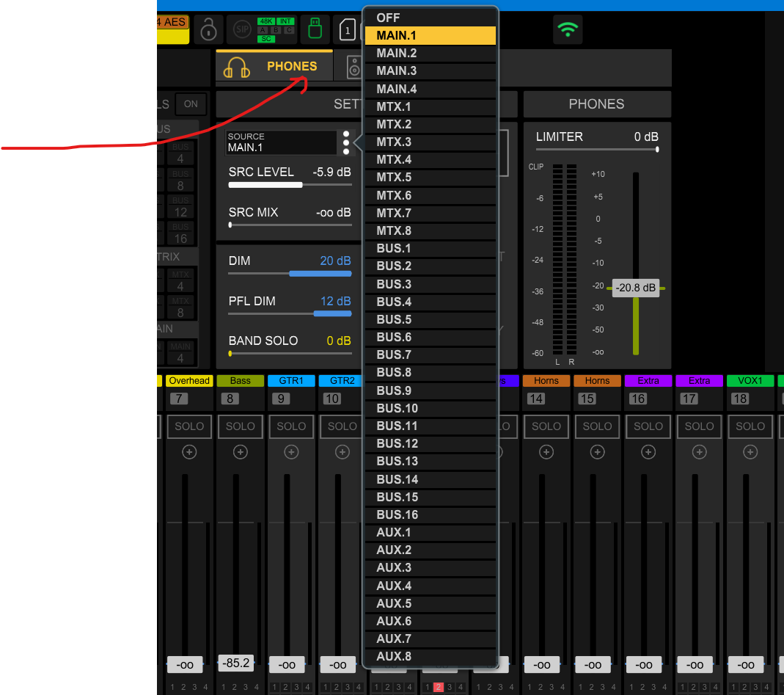784x695 pixels.
Task: Toggle SOLO on Bass channel 8
Action: tap(240, 426)
